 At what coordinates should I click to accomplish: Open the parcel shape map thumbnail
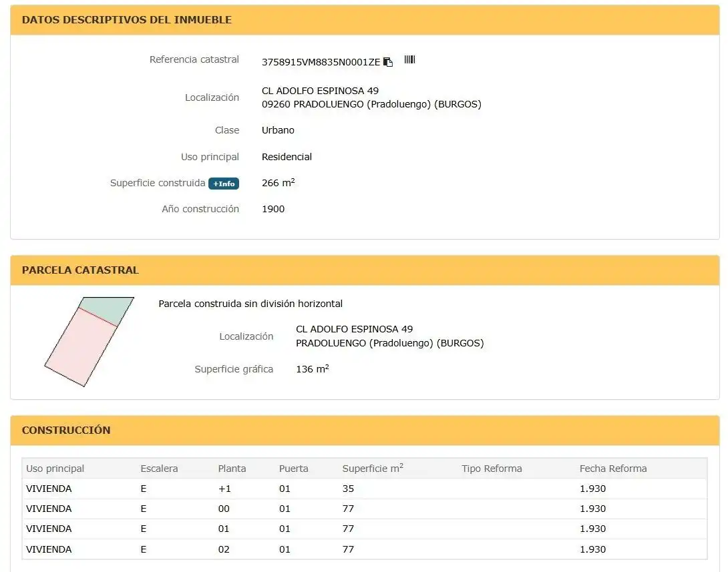coord(89,342)
